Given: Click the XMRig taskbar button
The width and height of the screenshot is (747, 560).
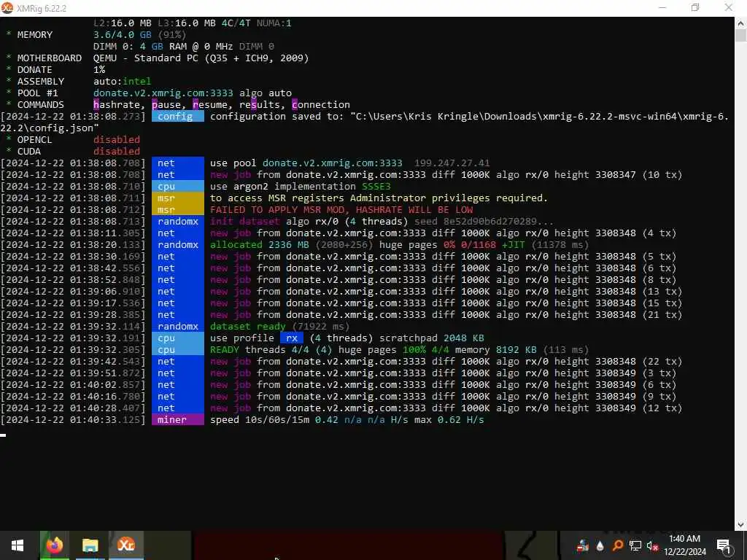Looking at the screenshot, I should tap(126, 545).
